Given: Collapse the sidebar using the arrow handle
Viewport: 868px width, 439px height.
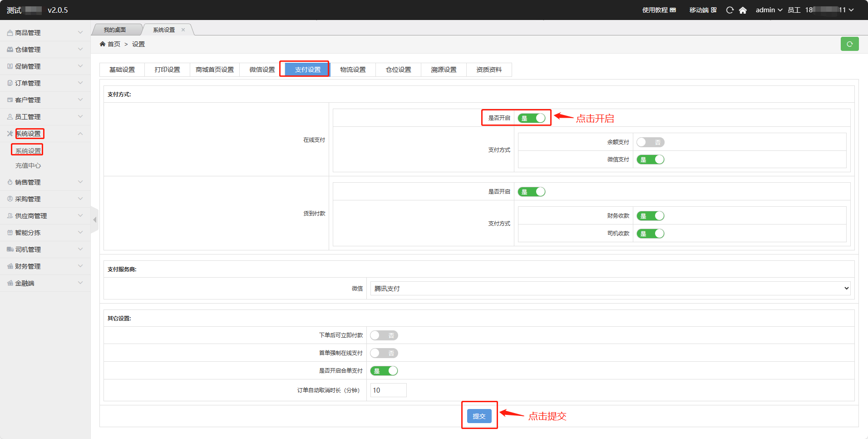Looking at the screenshot, I should (x=94, y=220).
